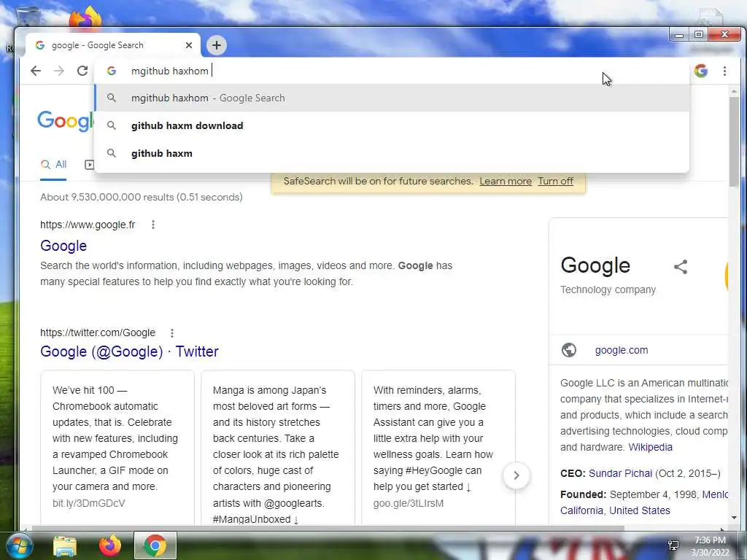Click 'Turn off' SafeSearch link
The height and width of the screenshot is (560, 747).
point(555,182)
